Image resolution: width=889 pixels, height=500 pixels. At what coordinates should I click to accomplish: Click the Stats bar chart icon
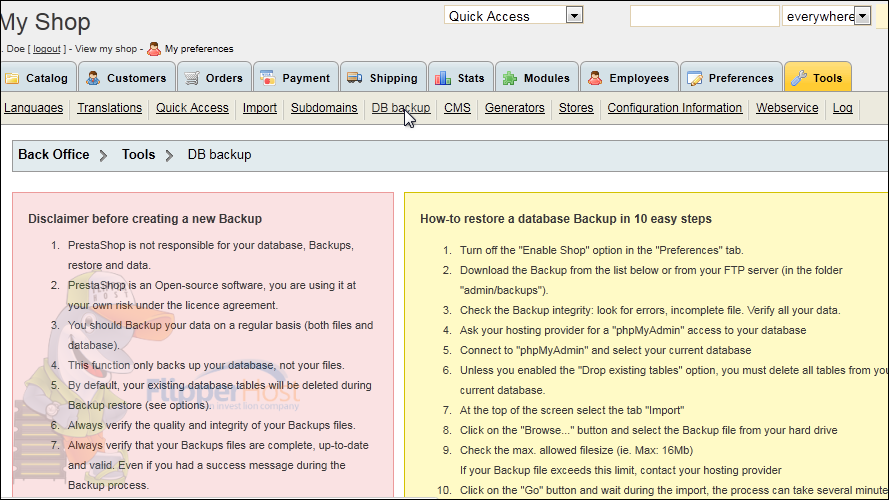click(x=443, y=78)
